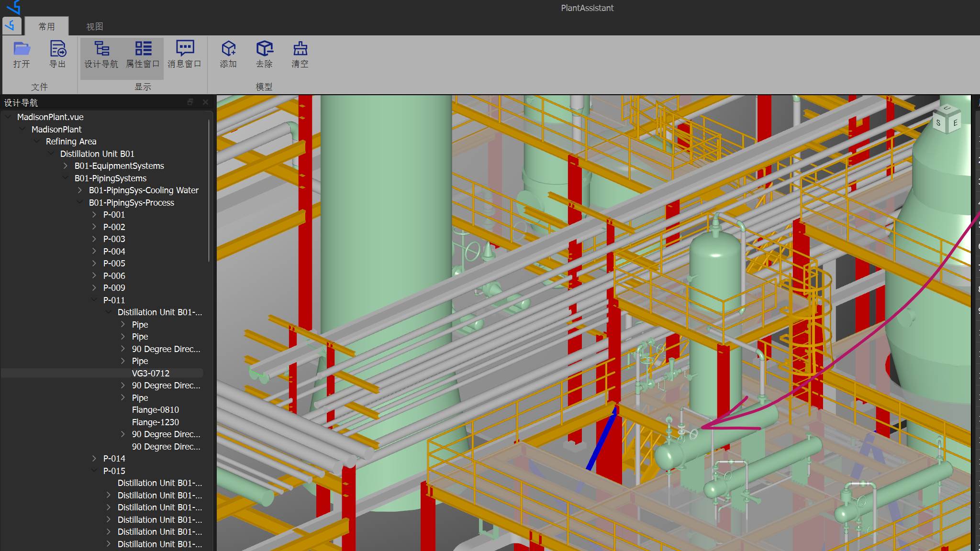Select the 常用 (Common) ribbon tab
The width and height of the screenshot is (980, 551).
[46, 26]
